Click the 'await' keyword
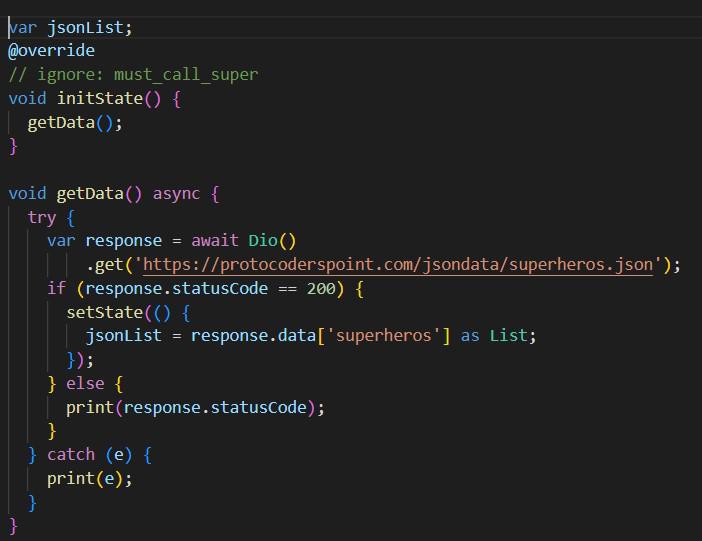The image size is (702, 541). click(215, 240)
